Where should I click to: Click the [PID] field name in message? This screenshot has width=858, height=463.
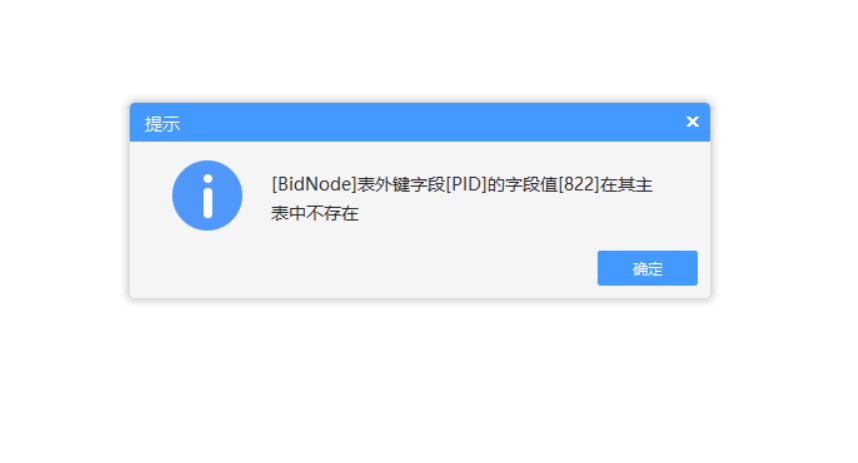pos(466,184)
